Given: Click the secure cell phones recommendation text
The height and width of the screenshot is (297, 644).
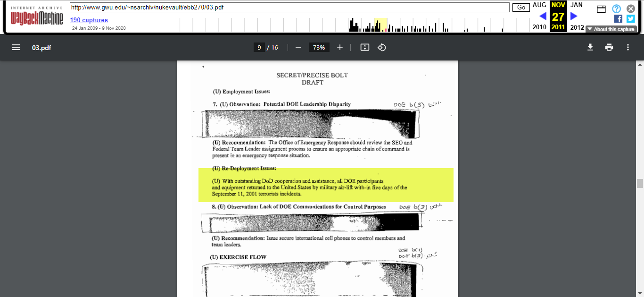Looking at the screenshot, I should pyautogui.click(x=308, y=241).
